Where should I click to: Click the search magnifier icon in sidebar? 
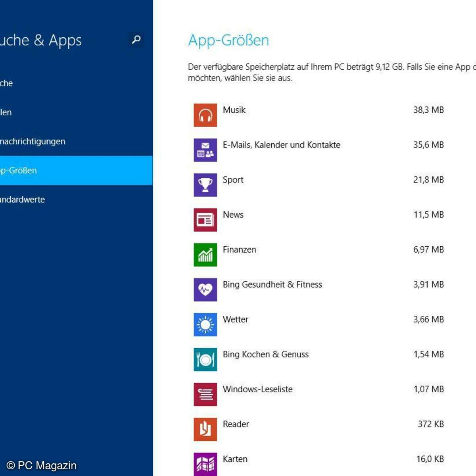(136, 40)
